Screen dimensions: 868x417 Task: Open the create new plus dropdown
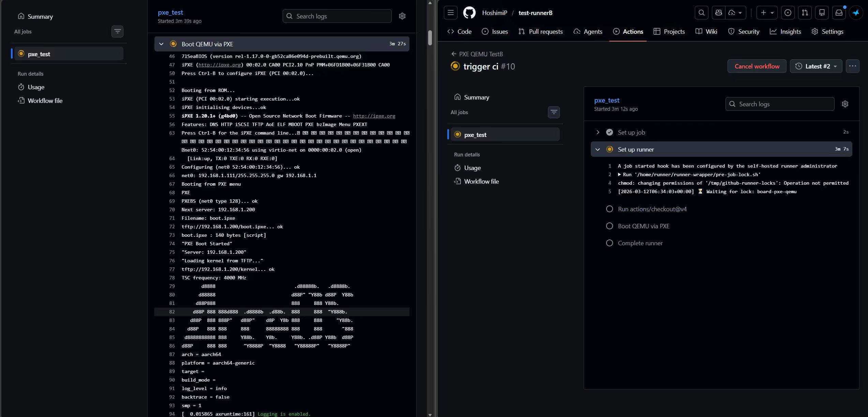tap(767, 13)
